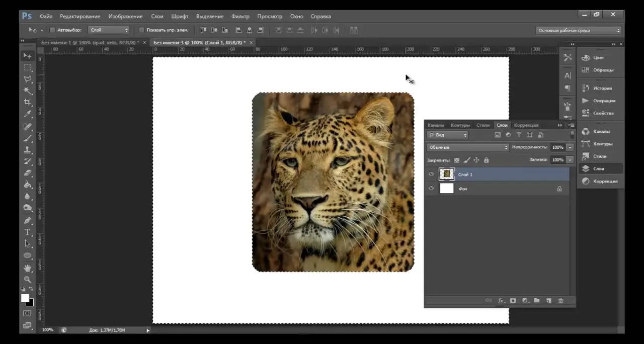Open Непрозрачность opacity slider arrow

(x=570, y=147)
